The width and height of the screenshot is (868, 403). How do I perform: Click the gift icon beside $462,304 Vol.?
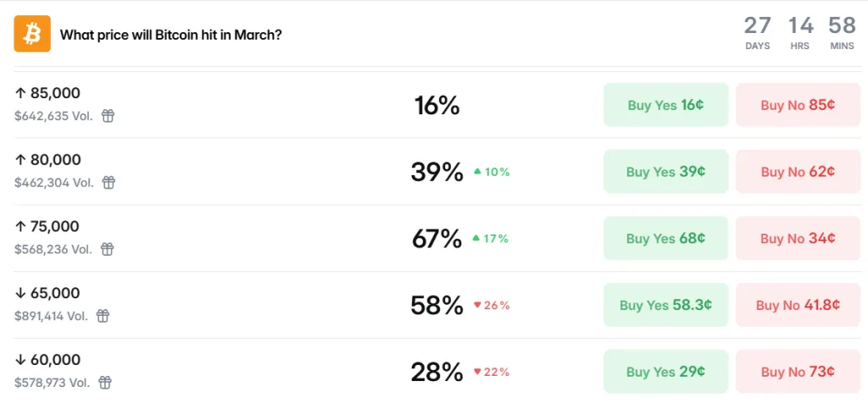click(x=108, y=183)
